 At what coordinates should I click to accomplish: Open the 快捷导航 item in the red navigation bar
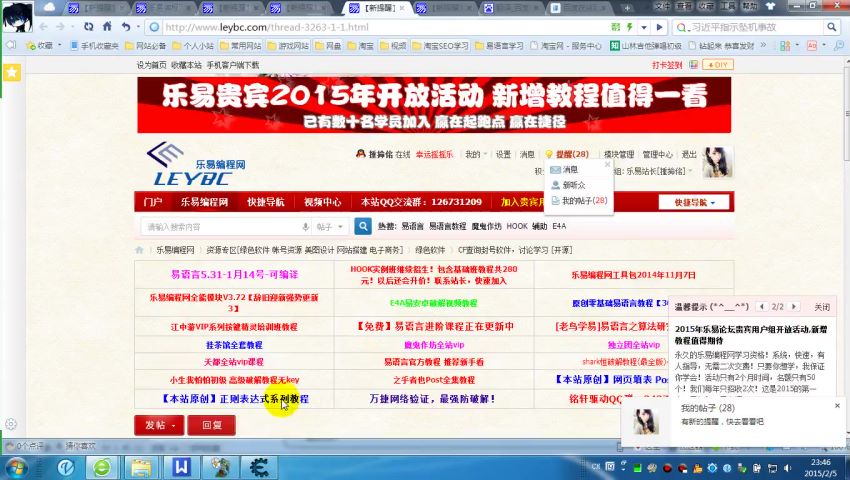coord(266,202)
